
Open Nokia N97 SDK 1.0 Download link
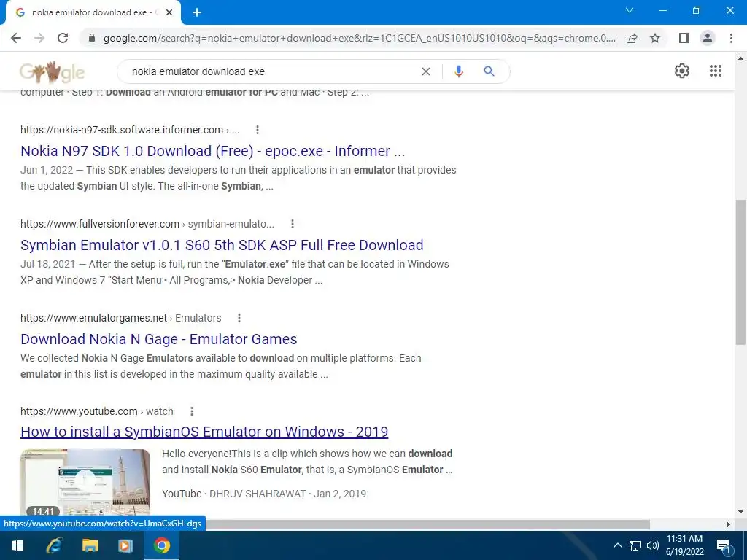tap(212, 151)
